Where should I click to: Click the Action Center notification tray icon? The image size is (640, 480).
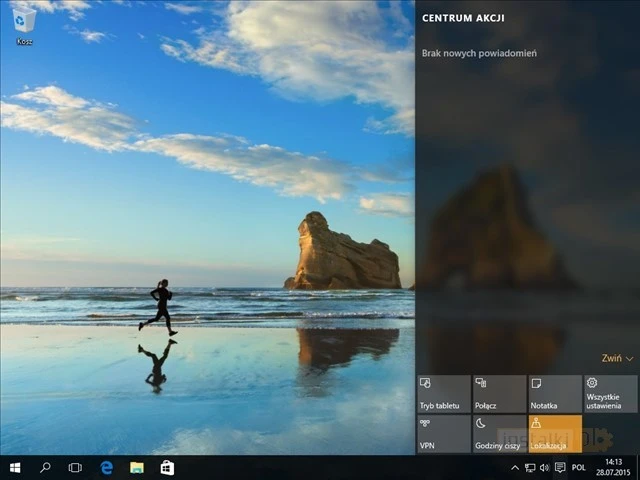point(560,467)
